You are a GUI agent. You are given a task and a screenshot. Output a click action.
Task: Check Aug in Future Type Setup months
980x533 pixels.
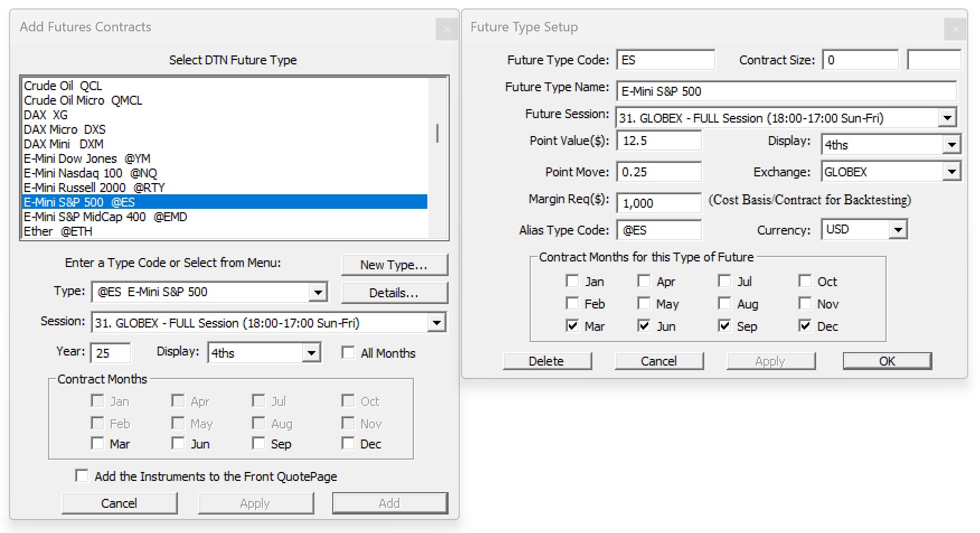click(724, 303)
